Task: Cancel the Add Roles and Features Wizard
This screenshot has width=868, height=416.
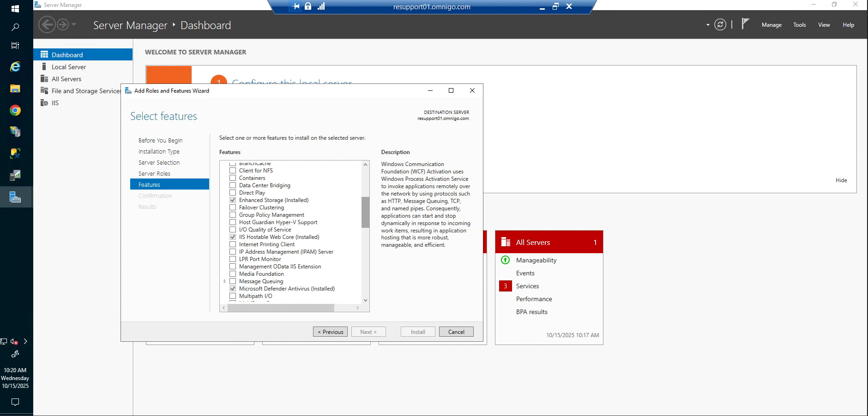Action: [456, 332]
